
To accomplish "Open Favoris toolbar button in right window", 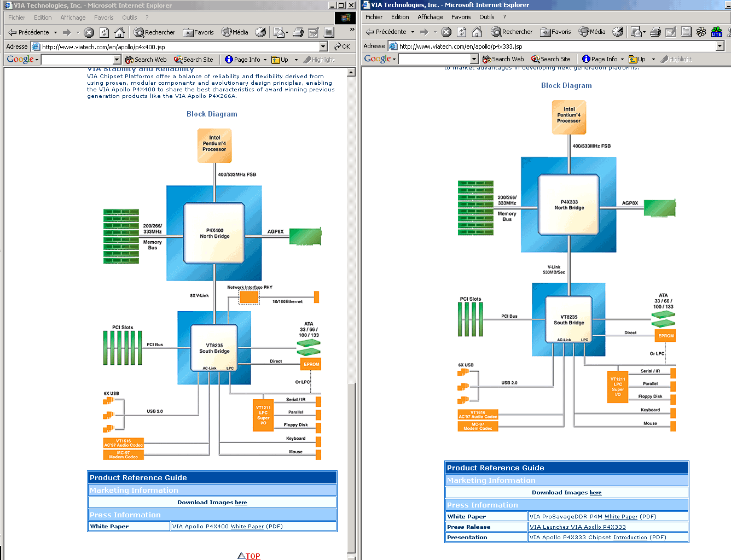I will pos(555,32).
